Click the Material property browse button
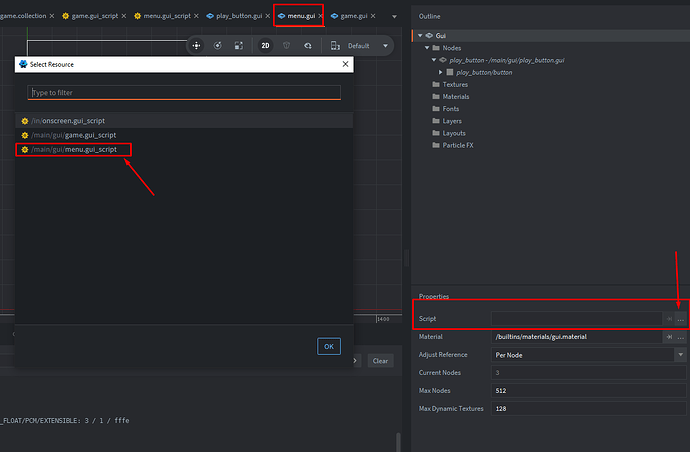Image resolution: width=690 pixels, height=452 pixels. tap(681, 337)
